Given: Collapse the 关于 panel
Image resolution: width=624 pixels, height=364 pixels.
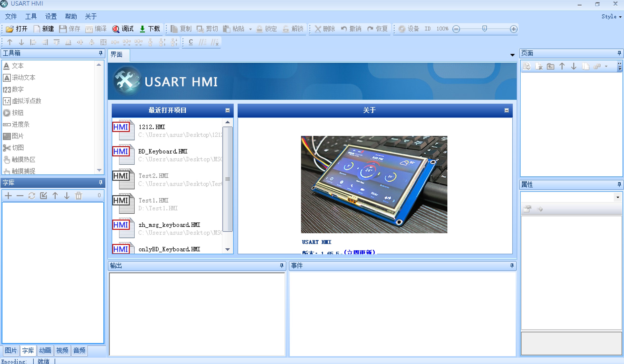Looking at the screenshot, I should tap(507, 111).
